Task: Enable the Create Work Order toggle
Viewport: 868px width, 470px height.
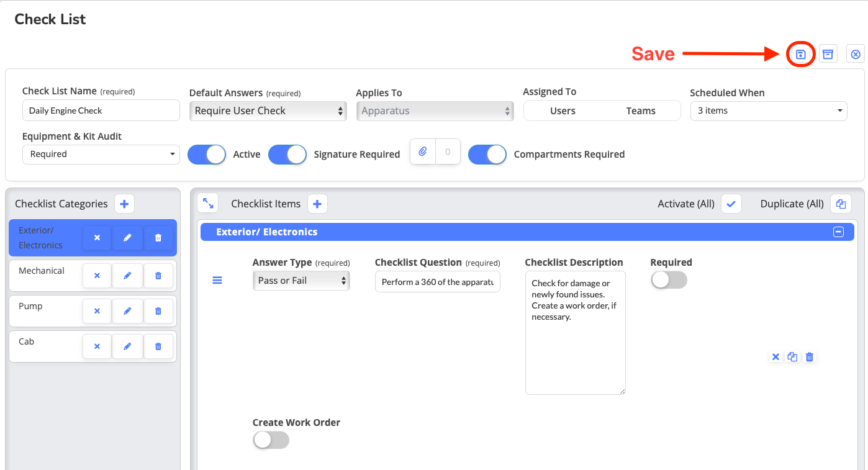Action: tap(271, 440)
